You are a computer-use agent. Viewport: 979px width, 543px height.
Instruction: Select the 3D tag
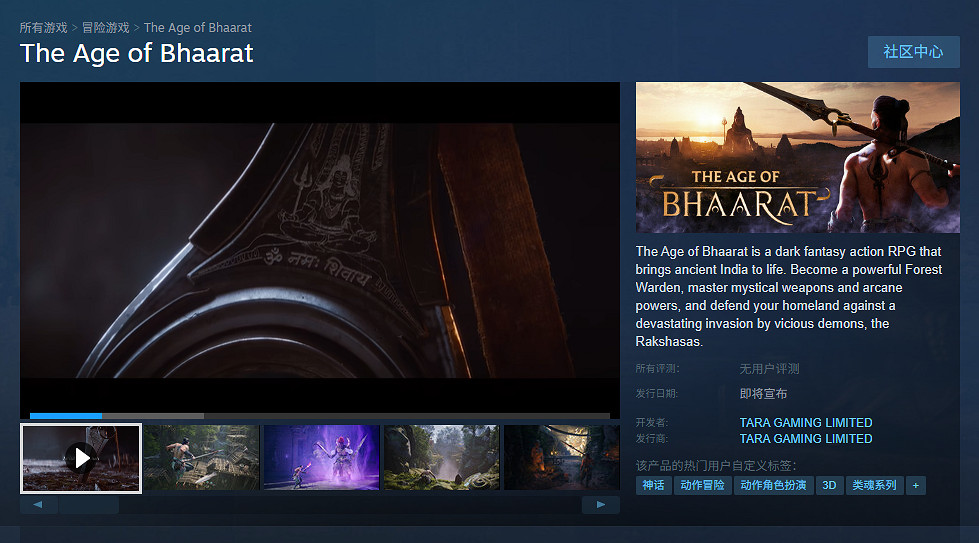pyautogui.click(x=829, y=486)
